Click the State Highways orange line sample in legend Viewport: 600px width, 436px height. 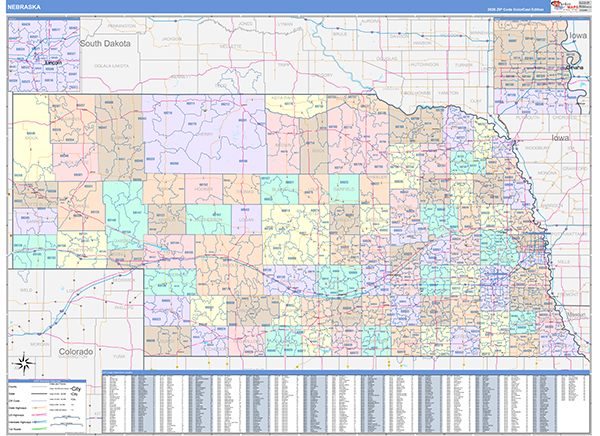tap(37, 408)
